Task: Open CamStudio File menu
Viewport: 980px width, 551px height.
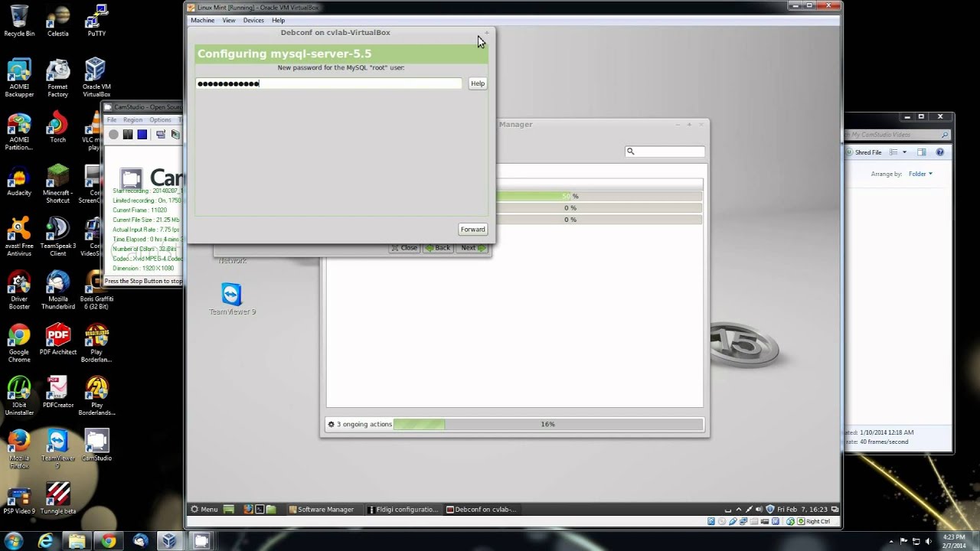Action: 112,120
